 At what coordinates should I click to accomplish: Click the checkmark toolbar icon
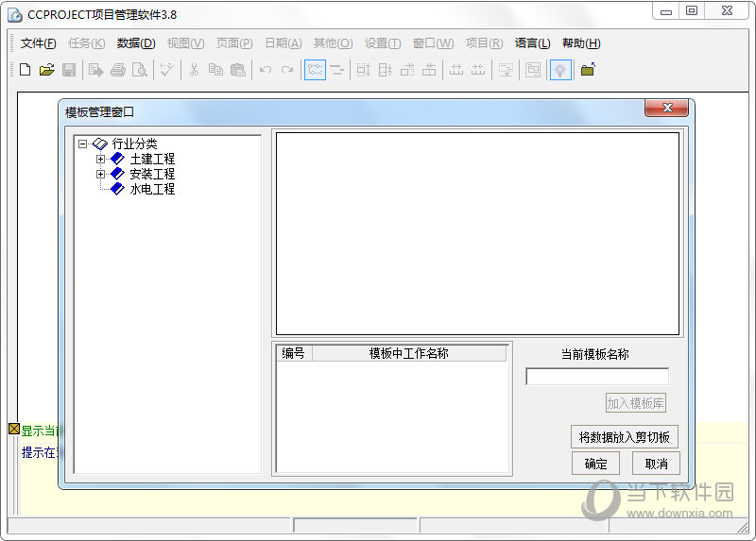click(167, 70)
